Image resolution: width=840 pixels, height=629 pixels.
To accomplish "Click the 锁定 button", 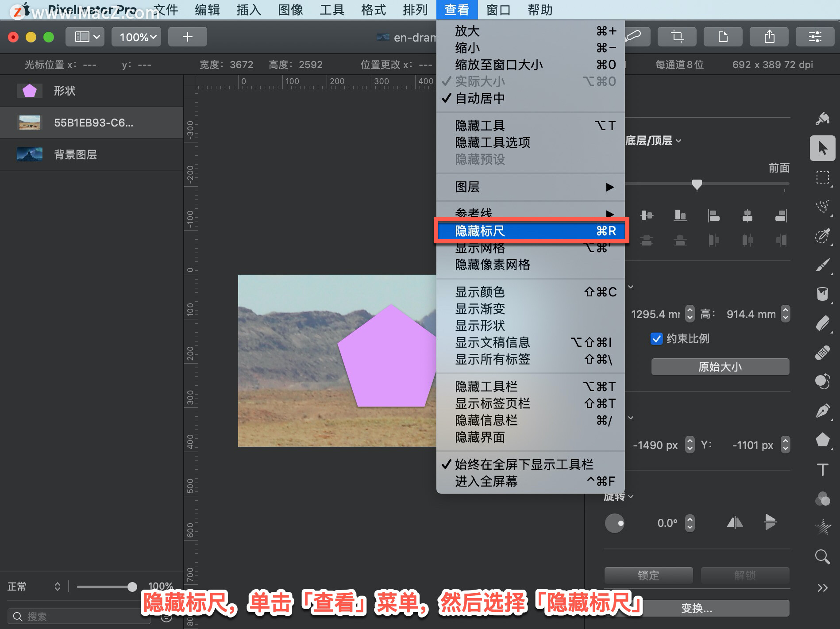I will click(648, 575).
